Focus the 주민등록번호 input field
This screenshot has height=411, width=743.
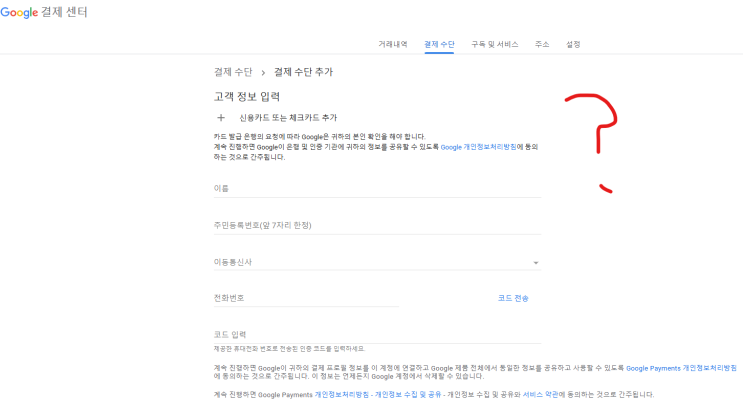click(377, 225)
